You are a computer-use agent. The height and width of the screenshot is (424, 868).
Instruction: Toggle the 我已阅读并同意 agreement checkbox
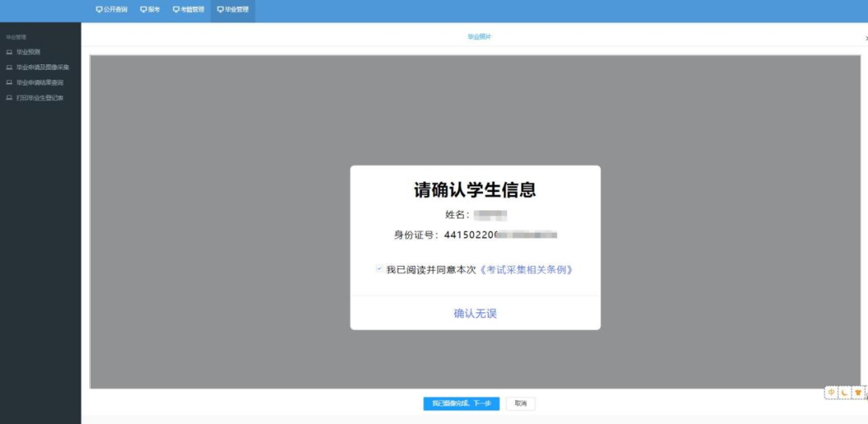pyautogui.click(x=379, y=270)
